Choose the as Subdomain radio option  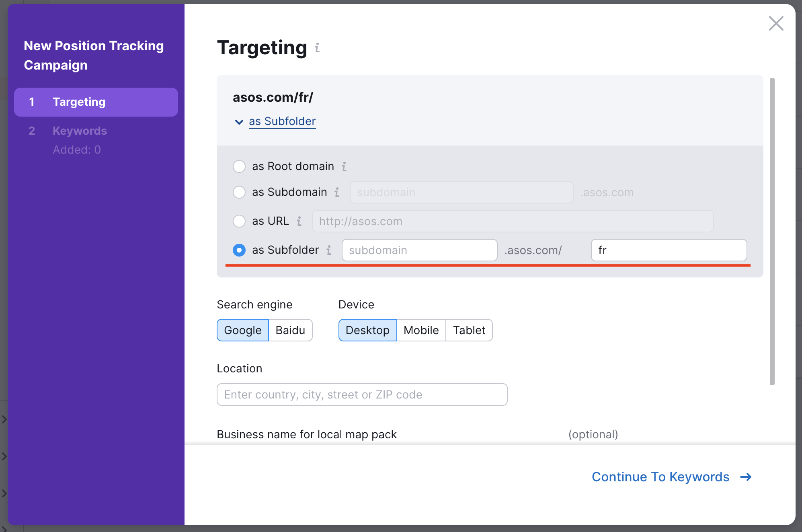[239, 192]
